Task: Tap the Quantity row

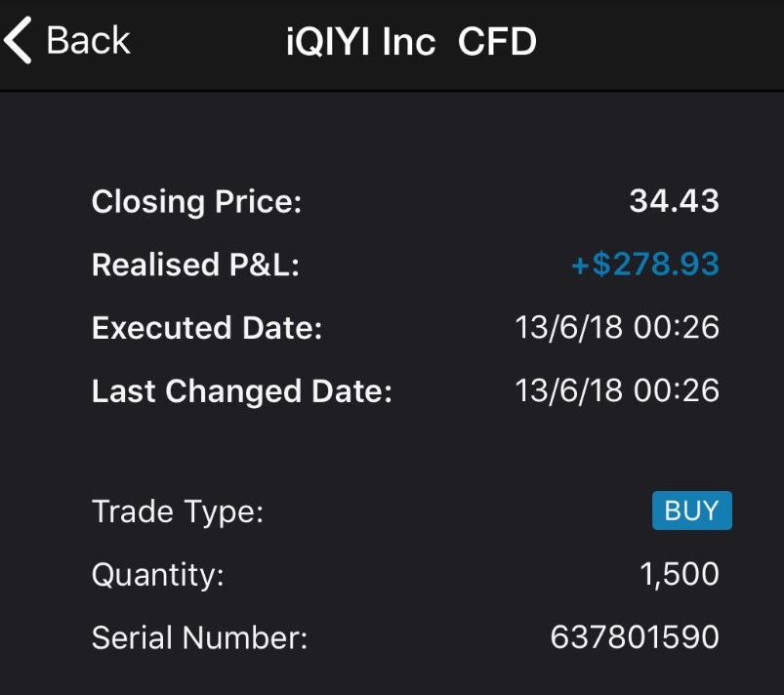Action: (405, 575)
